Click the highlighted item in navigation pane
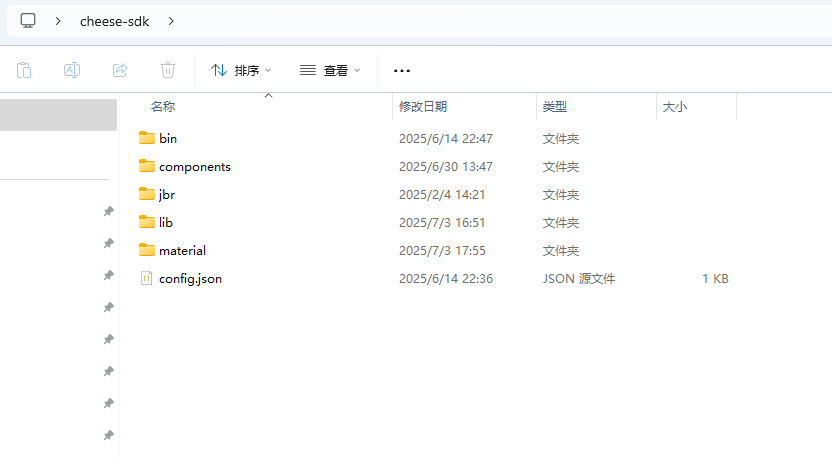832x459 pixels. click(58, 115)
